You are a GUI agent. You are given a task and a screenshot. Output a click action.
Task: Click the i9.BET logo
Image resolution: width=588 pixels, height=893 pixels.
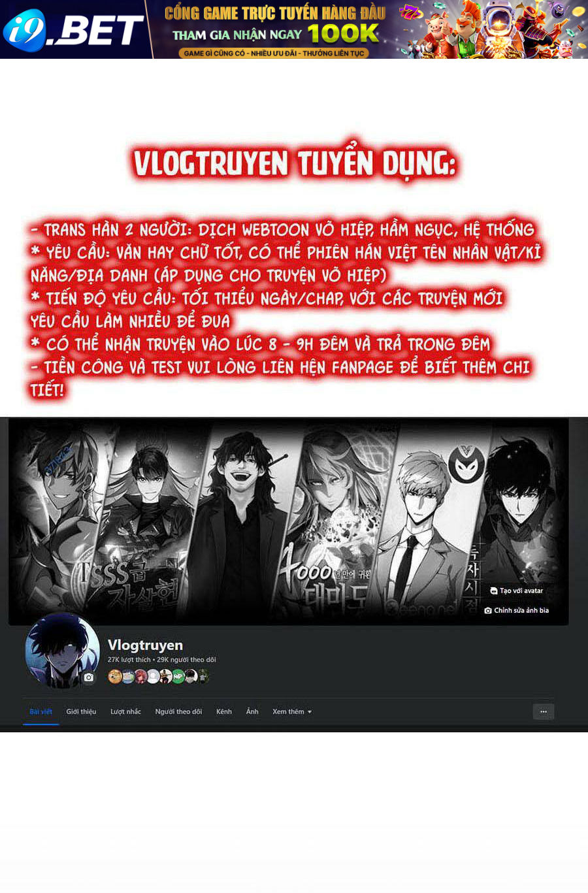click(73, 30)
